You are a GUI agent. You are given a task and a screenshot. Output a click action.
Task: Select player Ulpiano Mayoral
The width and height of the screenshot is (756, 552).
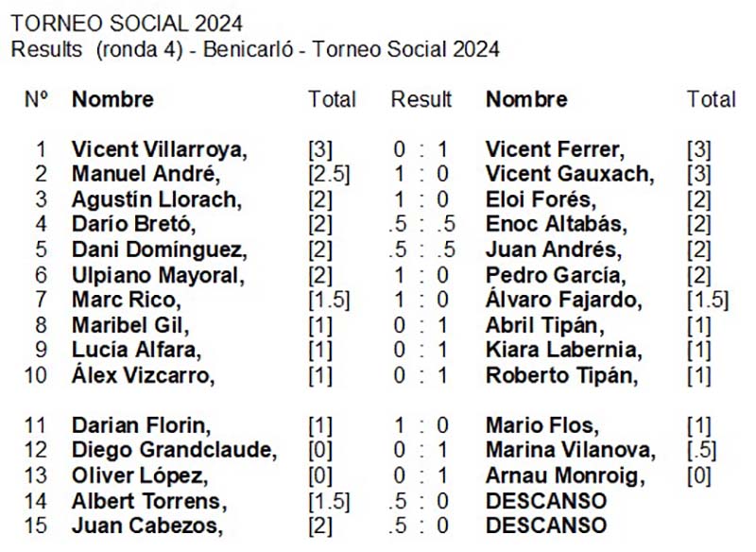pos(158,275)
